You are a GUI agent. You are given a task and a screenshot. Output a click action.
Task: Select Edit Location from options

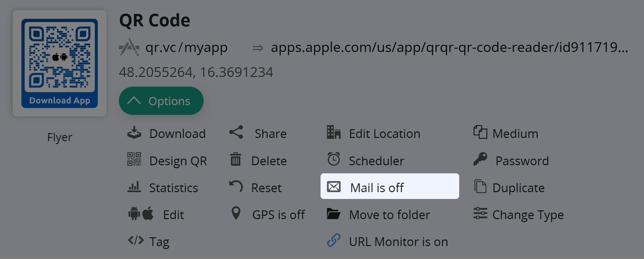point(384,134)
